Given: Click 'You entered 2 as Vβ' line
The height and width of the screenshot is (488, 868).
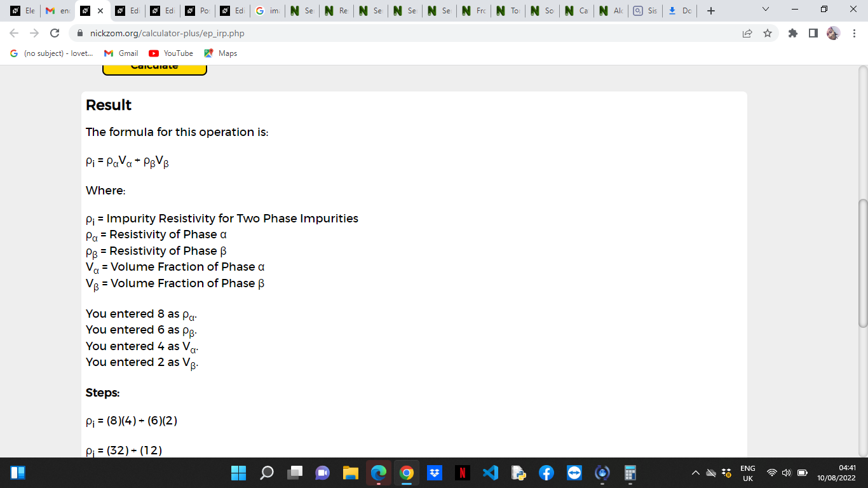Looking at the screenshot, I should click(x=142, y=362).
